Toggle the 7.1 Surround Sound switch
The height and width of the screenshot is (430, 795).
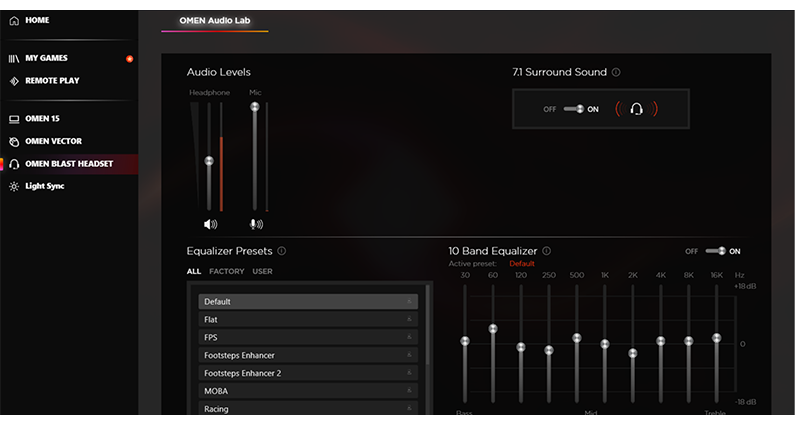(x=573, y=109)
